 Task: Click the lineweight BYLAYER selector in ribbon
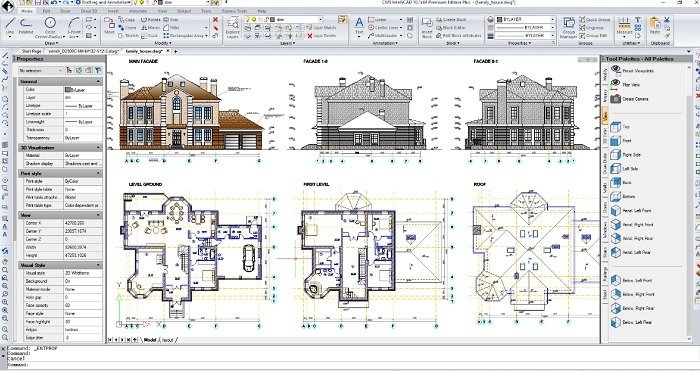(525, 35)
